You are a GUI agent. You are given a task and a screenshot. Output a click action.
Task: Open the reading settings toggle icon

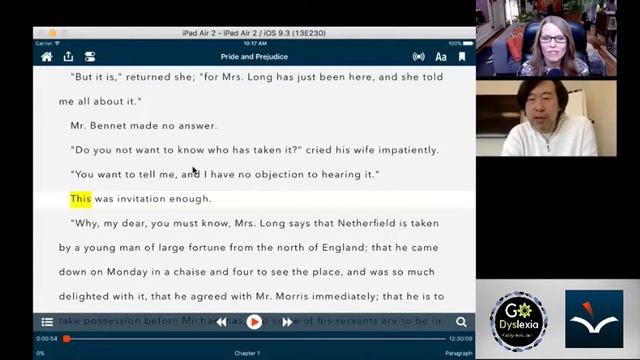[90, 57]
